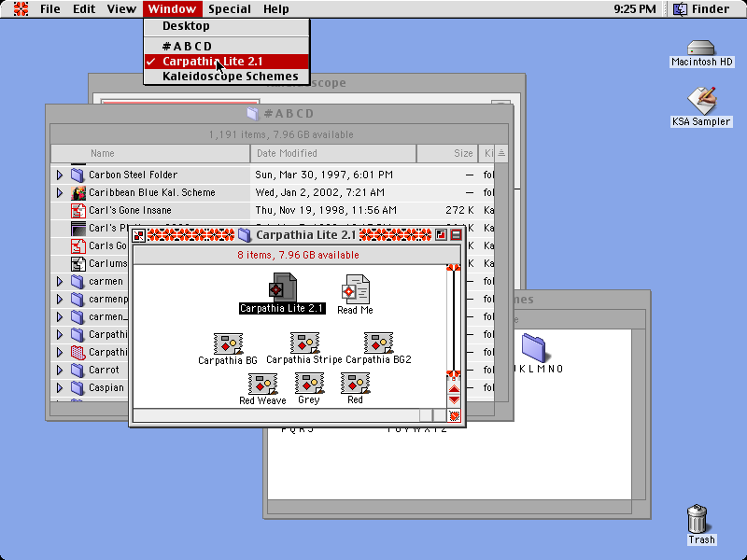The image size is (747, 560).
Task: Select the Grey pattern icon
Action: (309, 384)
